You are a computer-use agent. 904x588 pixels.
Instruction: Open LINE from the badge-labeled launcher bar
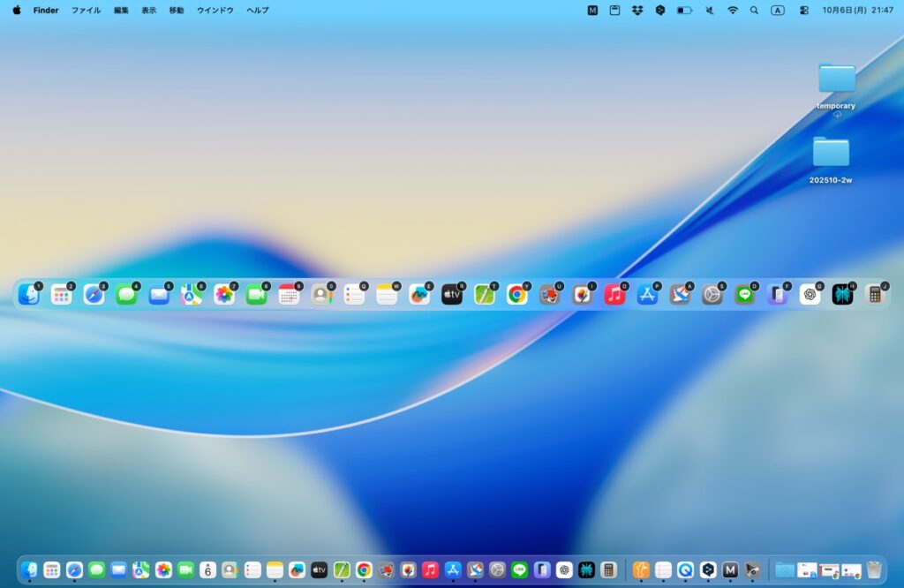pyautogui.click(x=745, y=295)
